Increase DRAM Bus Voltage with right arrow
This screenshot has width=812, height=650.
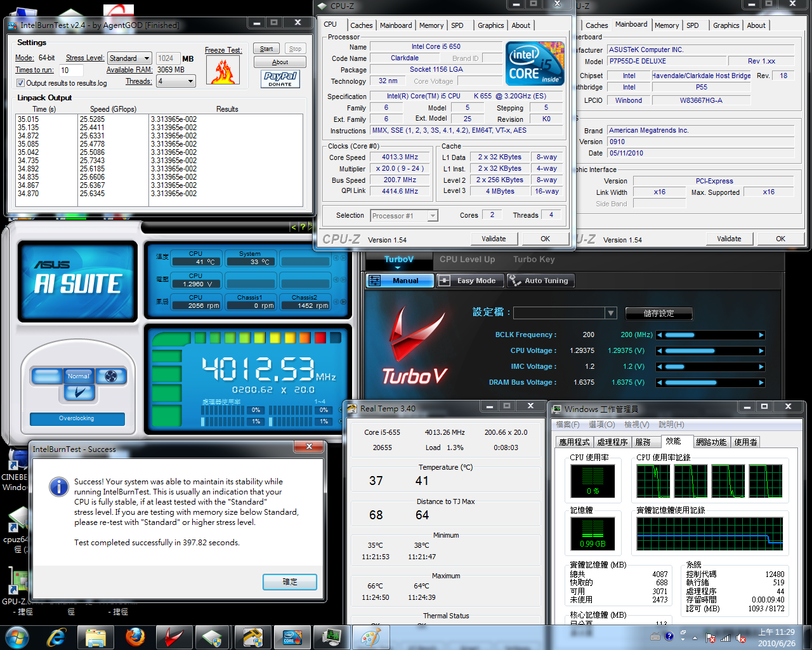click(x=761, y=383)
